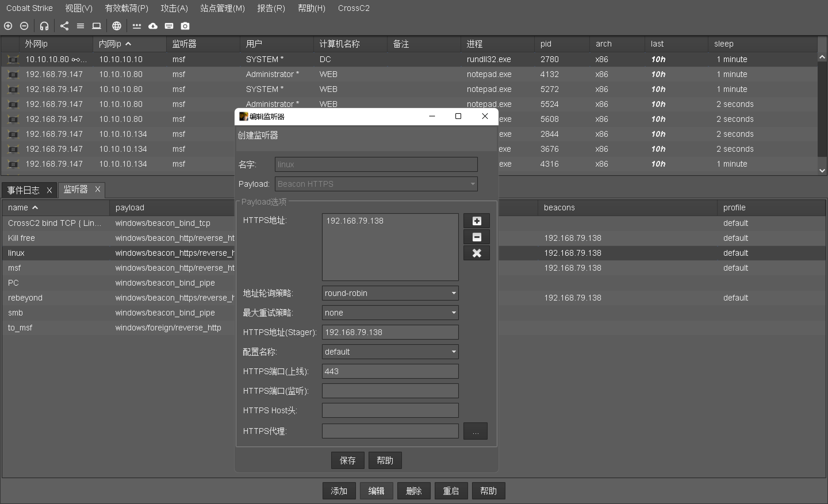Click the headphones listeners toolbar icon
828x504 pixels.
[44, 26]
